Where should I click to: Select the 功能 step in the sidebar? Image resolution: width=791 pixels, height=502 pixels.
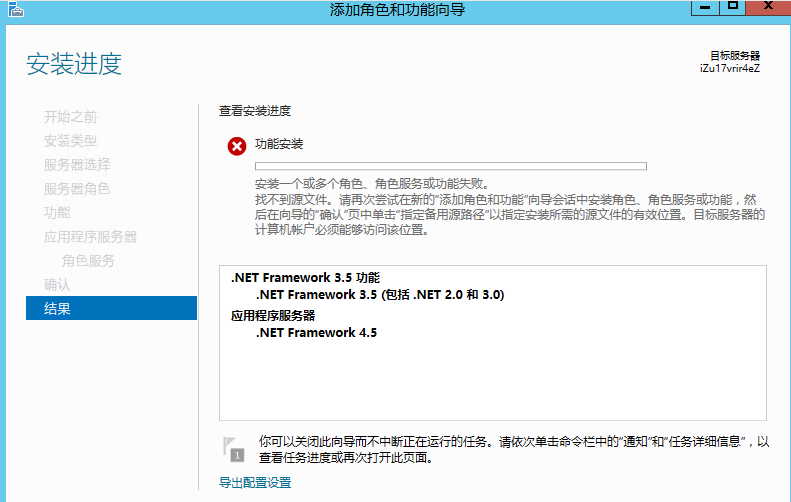[x=57, y=213]
